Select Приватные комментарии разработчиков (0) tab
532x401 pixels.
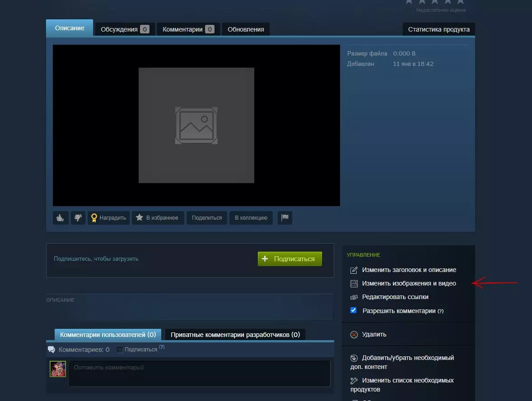pos(235,335)
